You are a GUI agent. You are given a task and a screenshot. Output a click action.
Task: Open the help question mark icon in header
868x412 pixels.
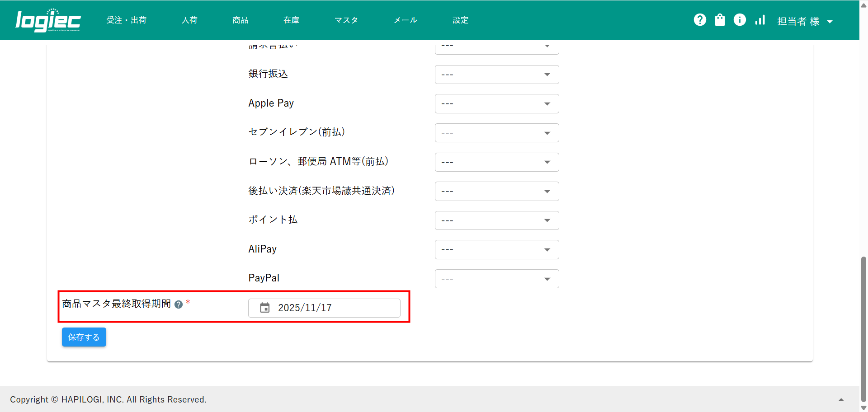(x=700, y=20)
